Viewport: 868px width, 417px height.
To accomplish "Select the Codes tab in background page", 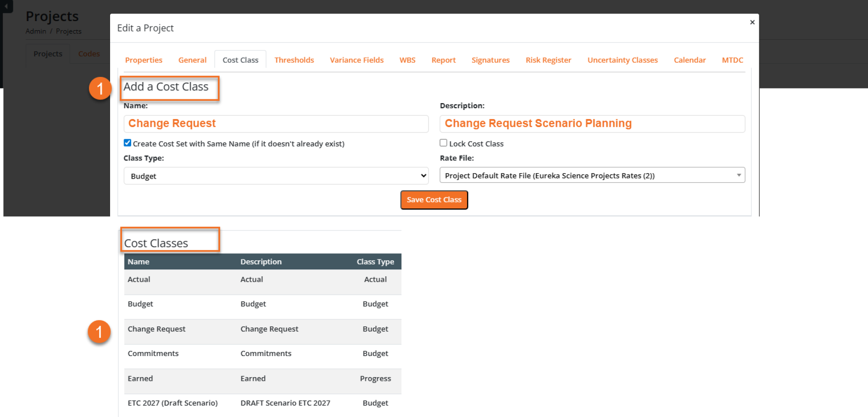I will click(x=89, y=54).
